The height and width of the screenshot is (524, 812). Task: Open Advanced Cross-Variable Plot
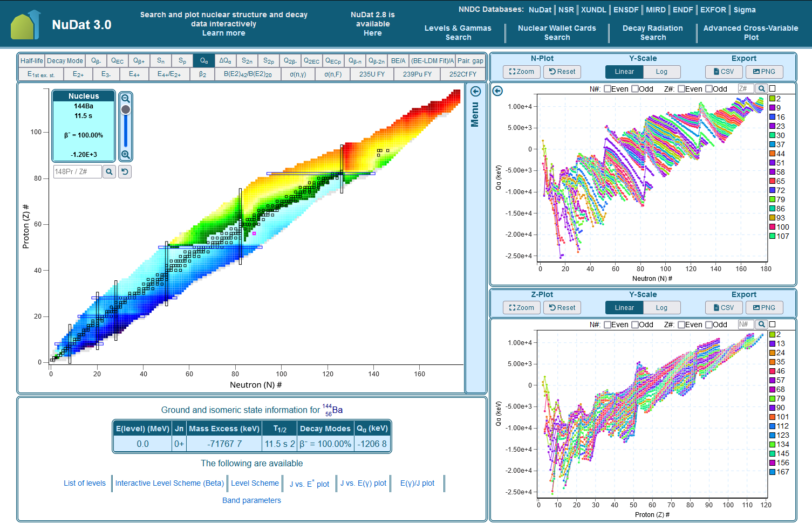pos(750,32)
